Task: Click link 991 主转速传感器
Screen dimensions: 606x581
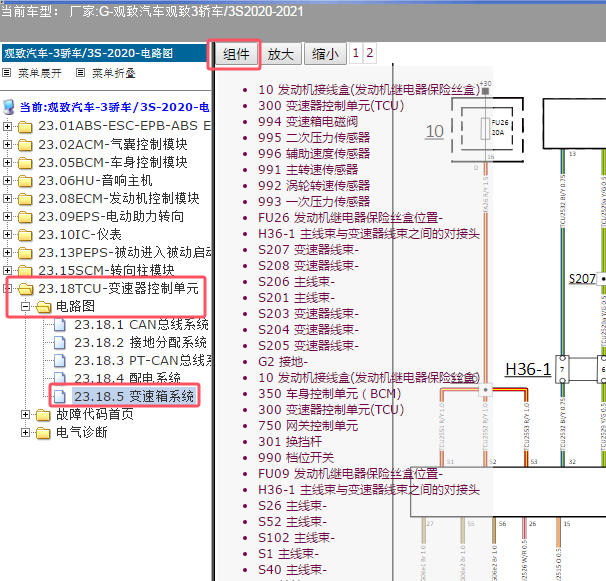Action: coord(308,170)
